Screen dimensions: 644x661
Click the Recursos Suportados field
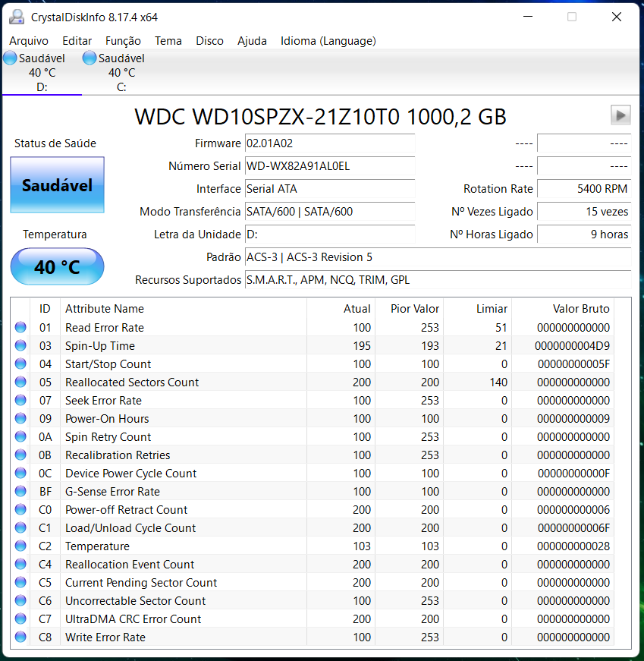pos(438,280)
